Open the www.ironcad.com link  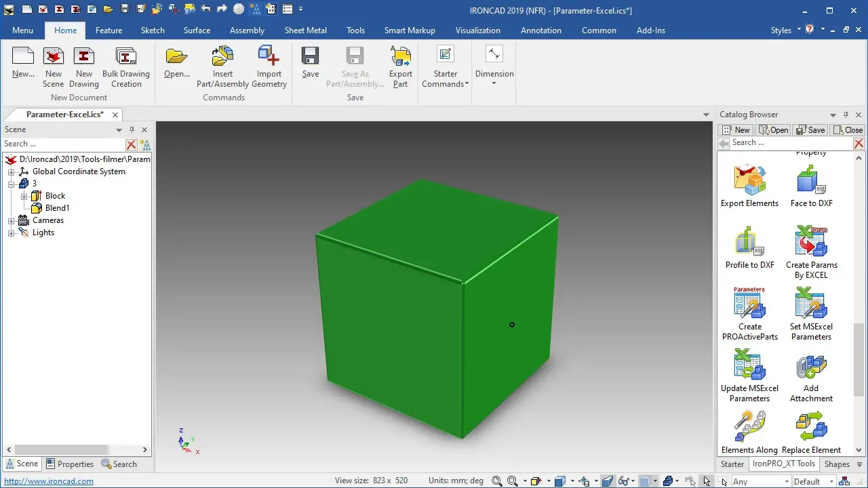(x=49, y=481)
